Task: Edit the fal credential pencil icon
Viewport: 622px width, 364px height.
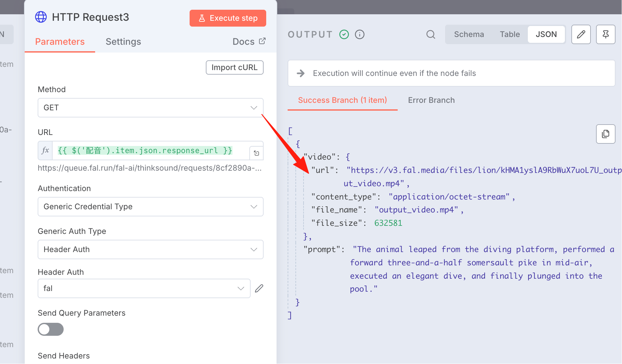Action: coord(259,288)
